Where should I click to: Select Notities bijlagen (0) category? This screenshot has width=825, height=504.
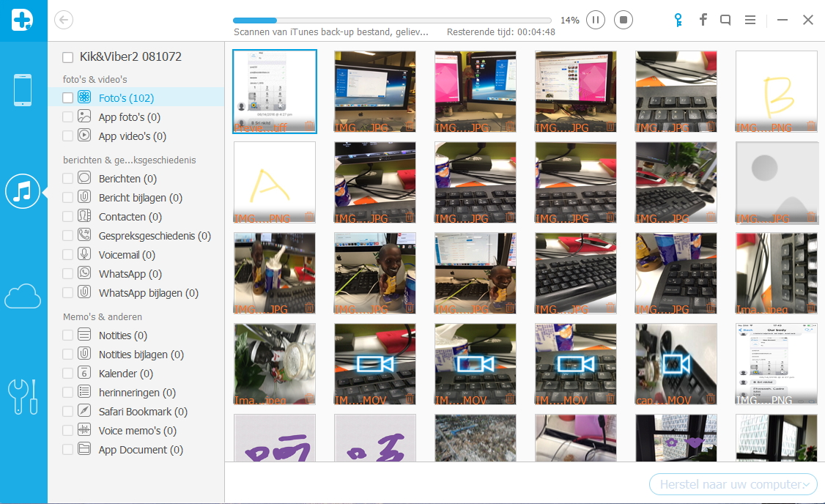point(136,354)
